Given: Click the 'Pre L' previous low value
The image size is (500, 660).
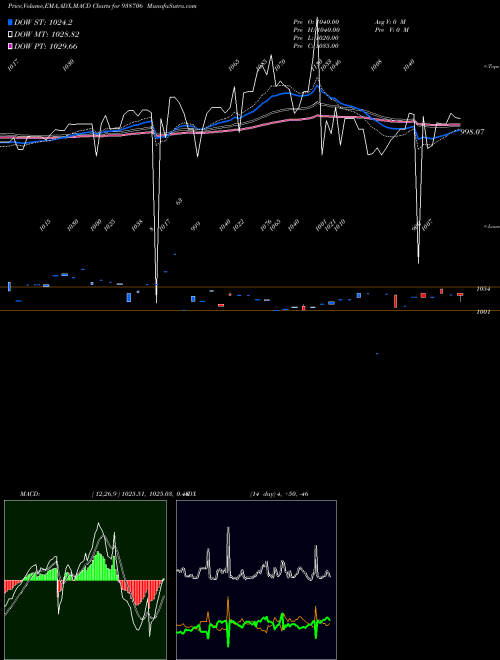Looking at the screenshot, I should (316, 38).
